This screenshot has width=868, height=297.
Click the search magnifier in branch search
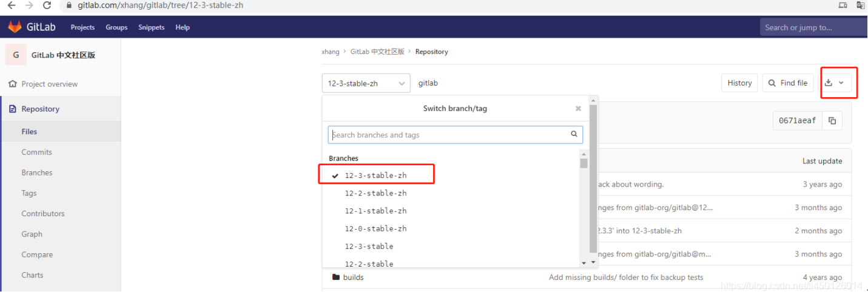tap(574, 134)
